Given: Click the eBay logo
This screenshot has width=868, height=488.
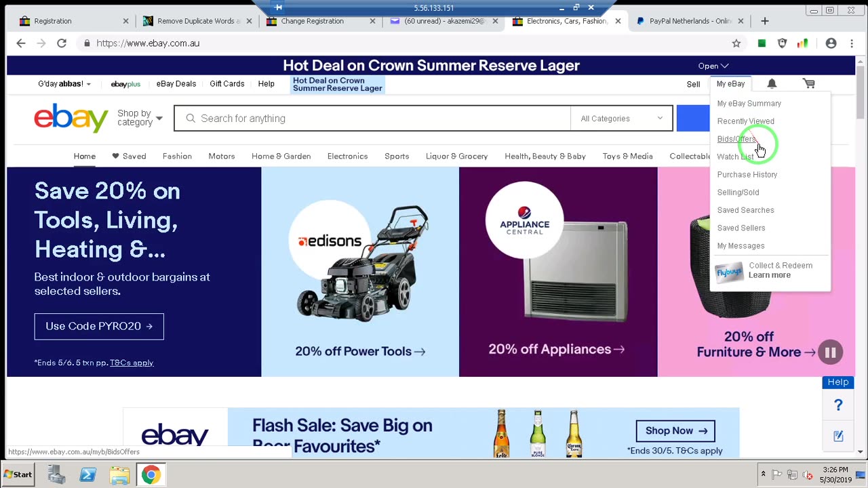Looking at the screenshot, I should click(71, 118).
